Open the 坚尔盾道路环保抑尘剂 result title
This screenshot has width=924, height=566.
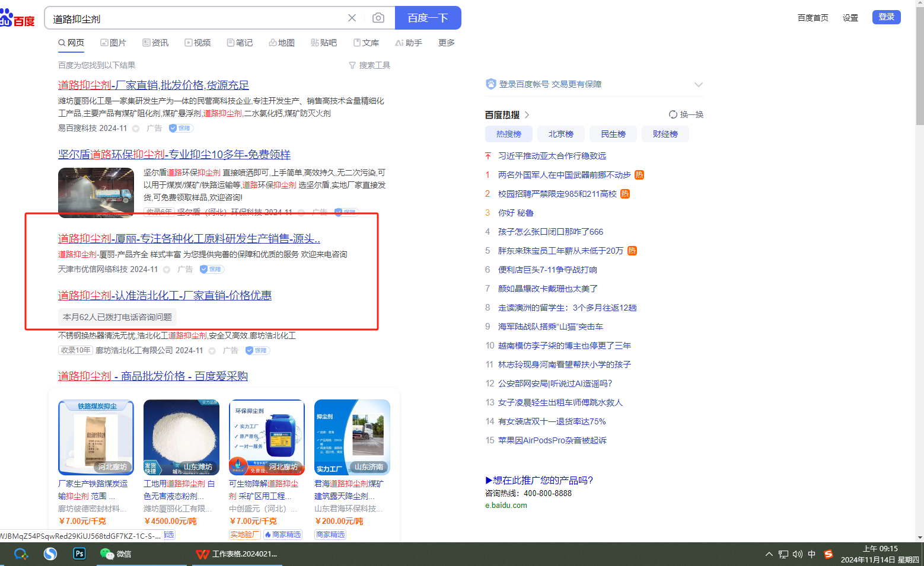point(174,155)
